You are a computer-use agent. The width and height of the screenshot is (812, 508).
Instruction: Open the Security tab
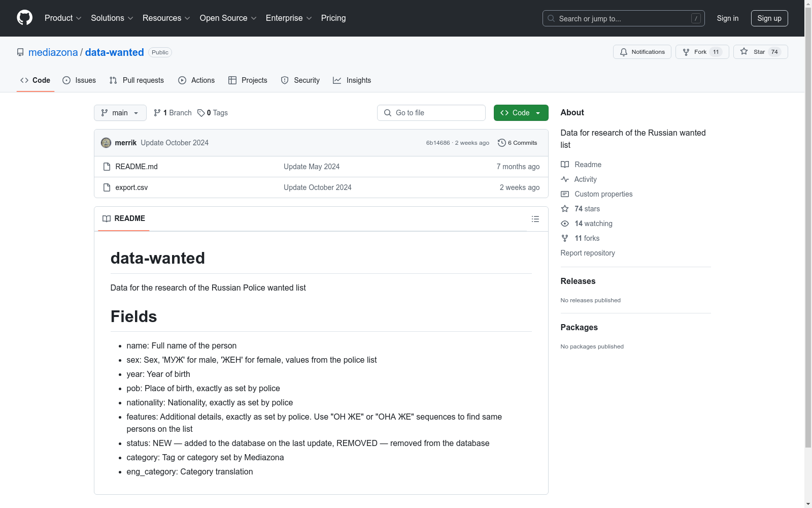pyautogui.click(x=300, y=80)
